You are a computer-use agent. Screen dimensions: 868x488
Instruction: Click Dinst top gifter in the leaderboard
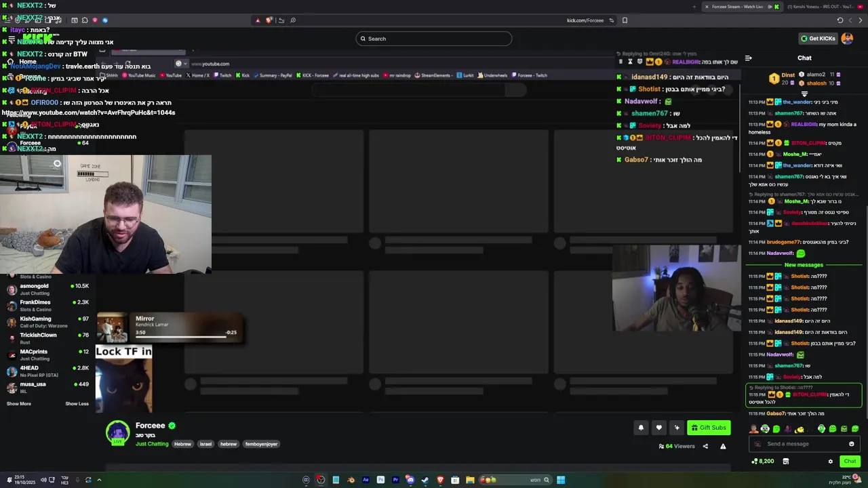point(780,79)
